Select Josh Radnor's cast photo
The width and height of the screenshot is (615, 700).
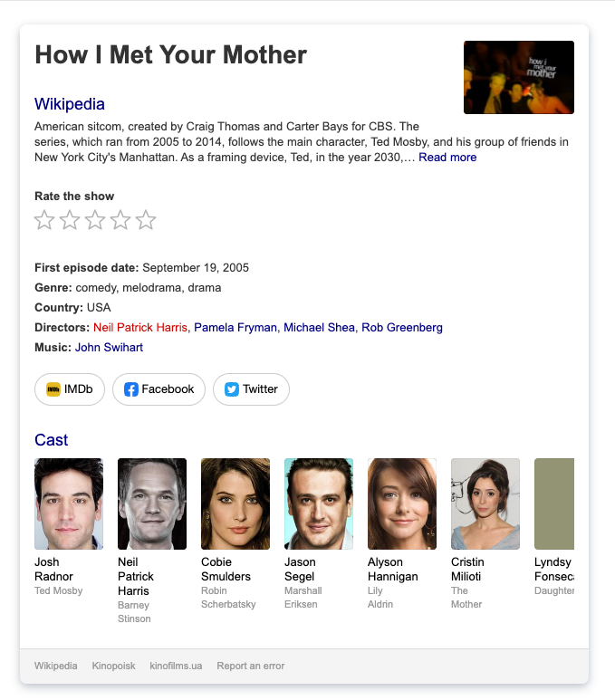click(x=69, y=503)
